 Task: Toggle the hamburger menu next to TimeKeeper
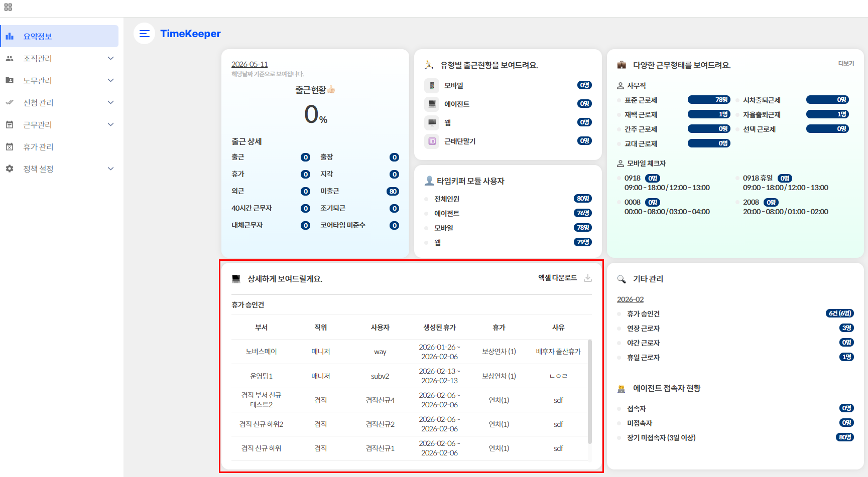pos(145,34)
